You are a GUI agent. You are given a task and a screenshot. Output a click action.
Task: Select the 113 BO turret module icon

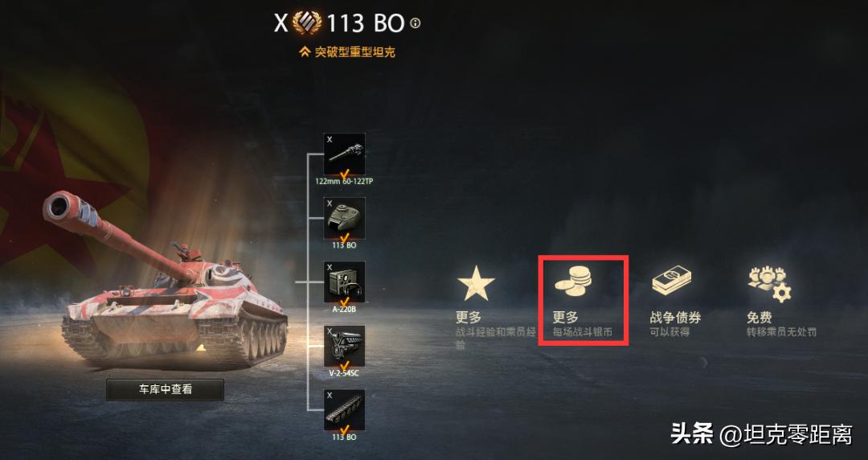coord(344,219)
